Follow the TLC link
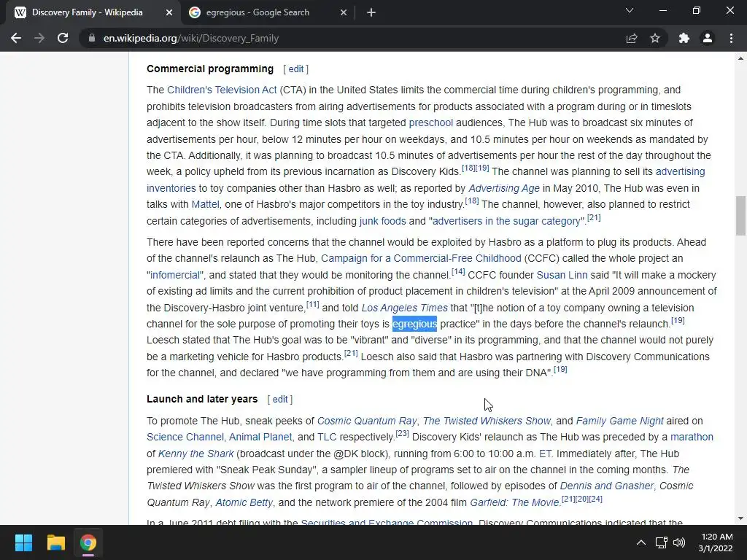This screenshot has width=747, height=560. point(327,437)
